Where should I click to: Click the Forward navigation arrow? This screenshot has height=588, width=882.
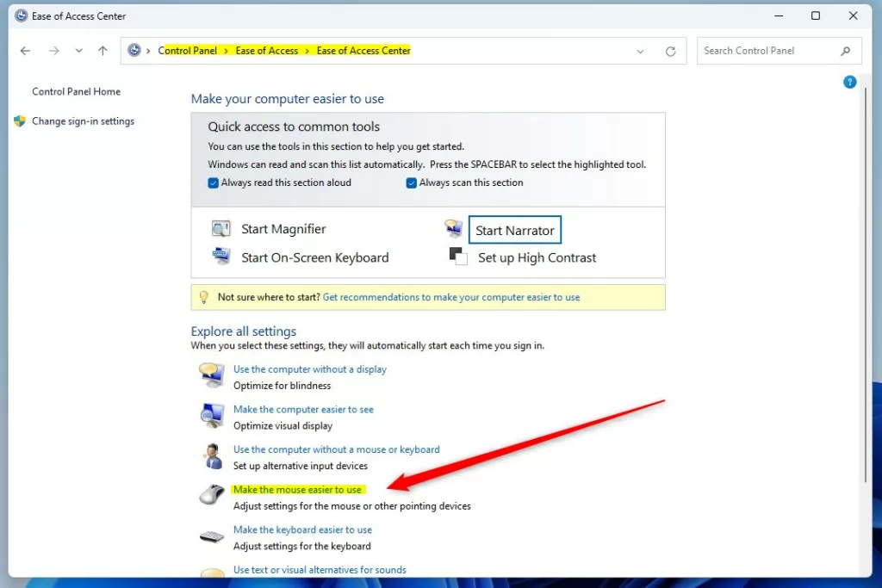point(54,51)
